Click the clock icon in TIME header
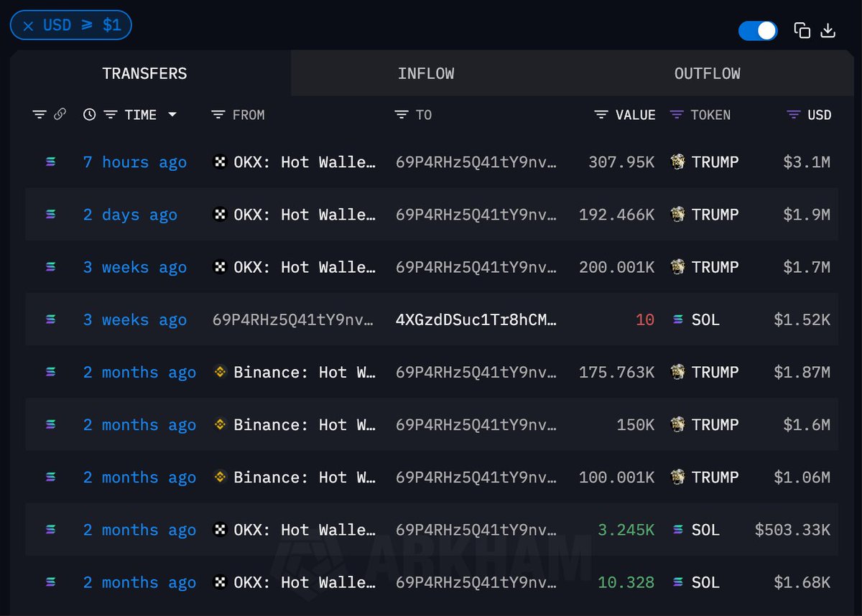862x616 pixels. tap(89, 115)
